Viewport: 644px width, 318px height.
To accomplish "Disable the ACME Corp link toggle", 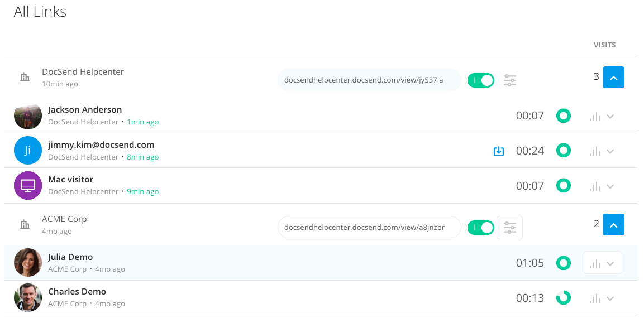I will 481,227.
